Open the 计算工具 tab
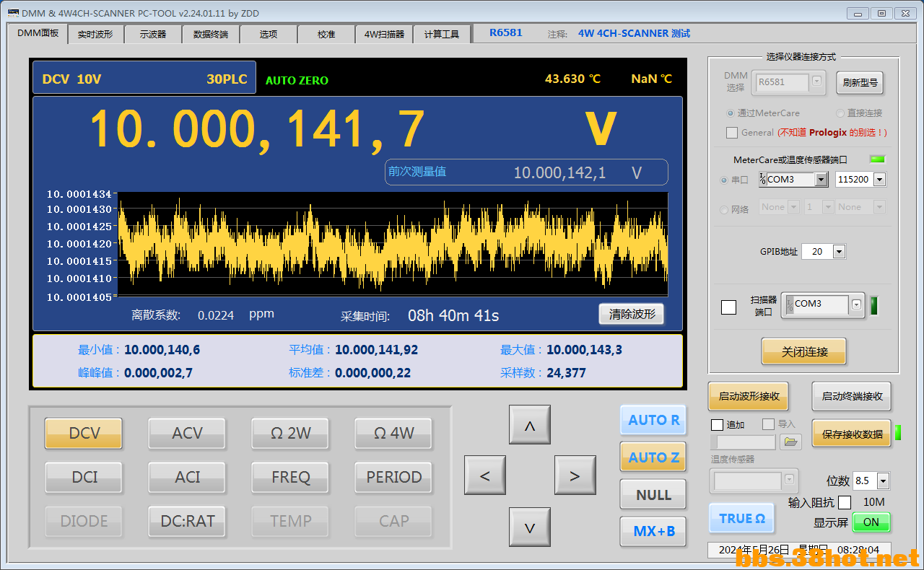The height and width of the screenshot is (570, 924). click(442, 34)
